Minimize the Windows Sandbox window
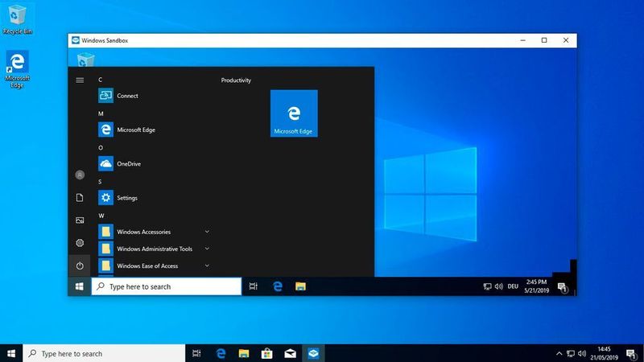Viewport: 644px width, 362px height. coord(522,40)
